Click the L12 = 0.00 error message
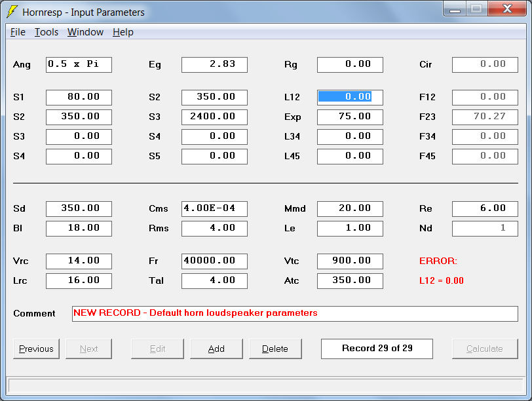Viewport: 532px width, 401px height. (442, 281)
